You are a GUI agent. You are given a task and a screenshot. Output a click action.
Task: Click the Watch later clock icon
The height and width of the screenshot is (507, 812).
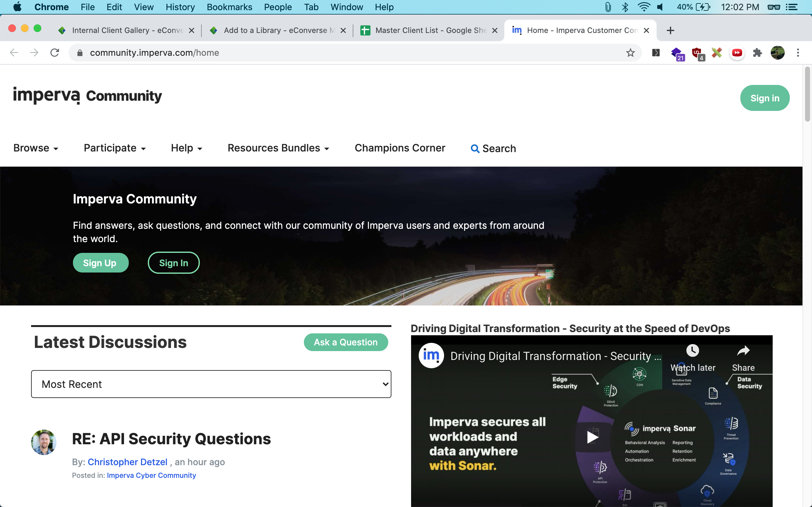[692, 351]
